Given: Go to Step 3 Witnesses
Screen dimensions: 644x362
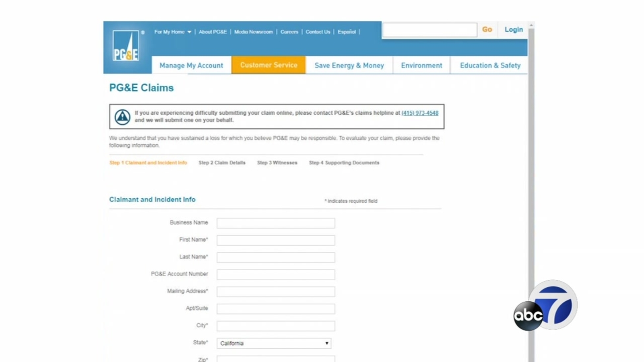Looking at the screenshot, I should pos(277,163).
